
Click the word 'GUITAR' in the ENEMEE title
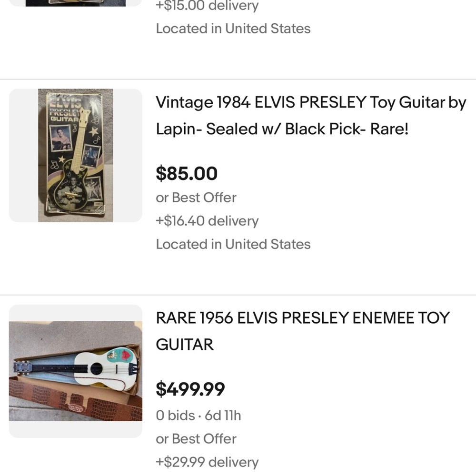185,345
